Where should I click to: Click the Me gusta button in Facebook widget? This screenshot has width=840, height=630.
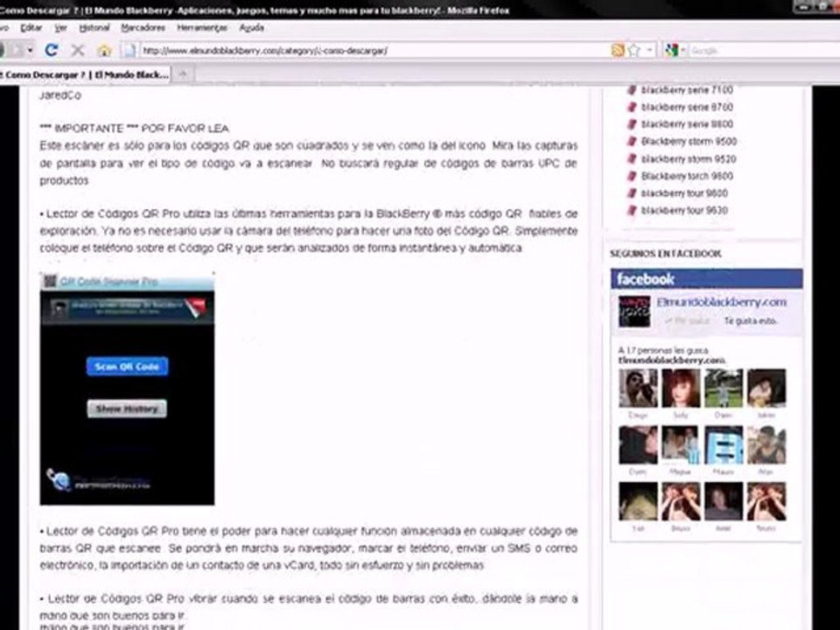click(x=688, y=321)
